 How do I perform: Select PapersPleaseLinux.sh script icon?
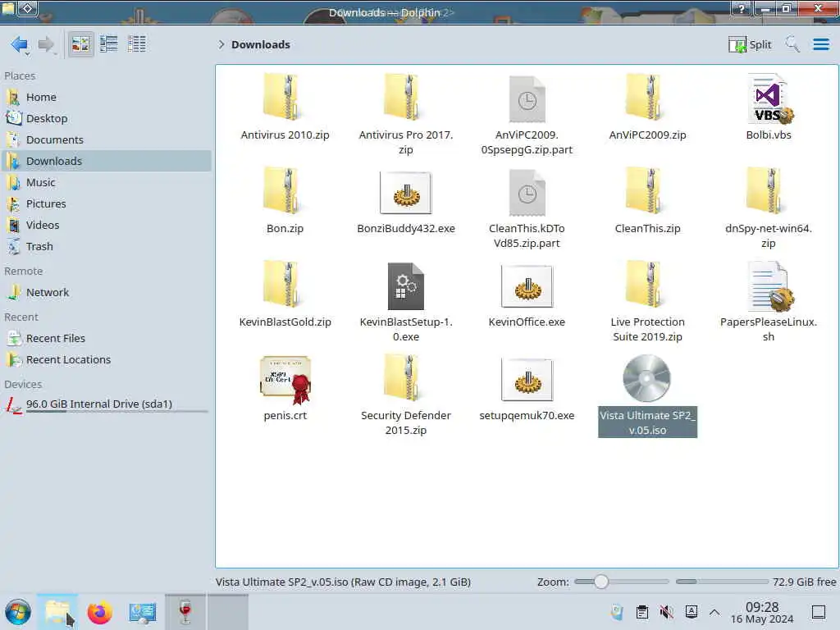[770, 286]
